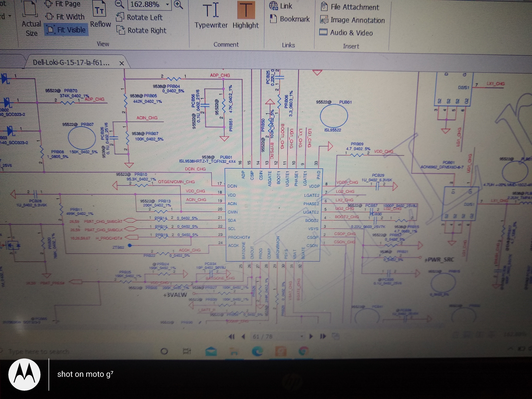This screenshot has height=399, width=532.
Task: Click the 'ISL9538HRTZ-T_TQFN32_4X4' part label
Action: pyautogui.click(x=207, y=161)
